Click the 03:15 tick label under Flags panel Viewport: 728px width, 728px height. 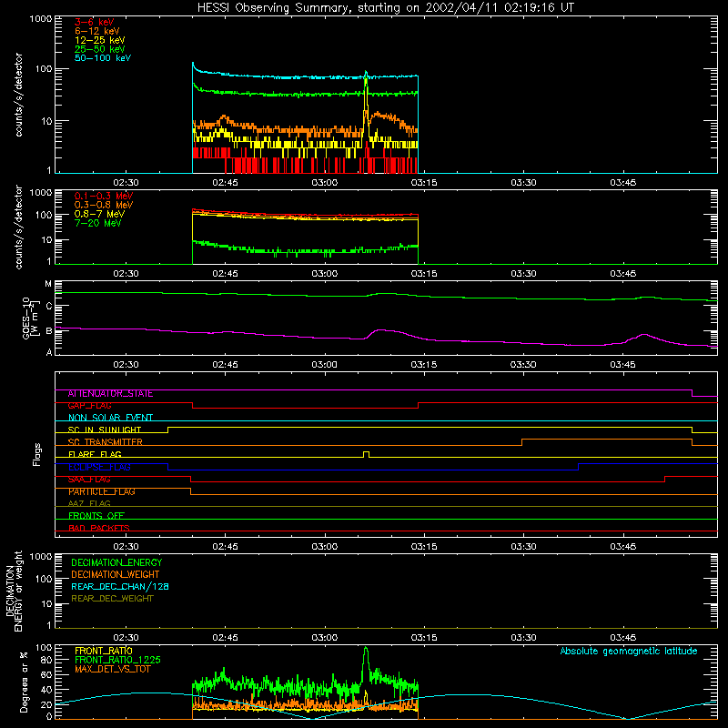click(x=424, y=547)
